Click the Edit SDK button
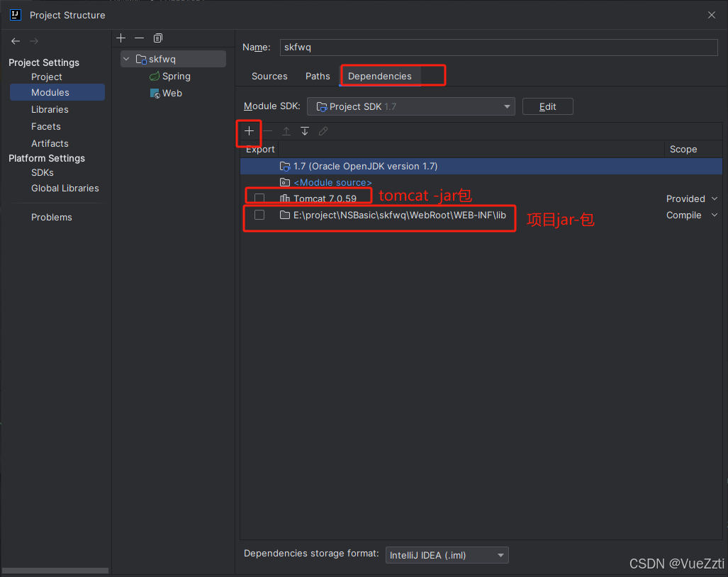Image resolution: width=728 pixels, height=577 pixels. click(547, 106)
